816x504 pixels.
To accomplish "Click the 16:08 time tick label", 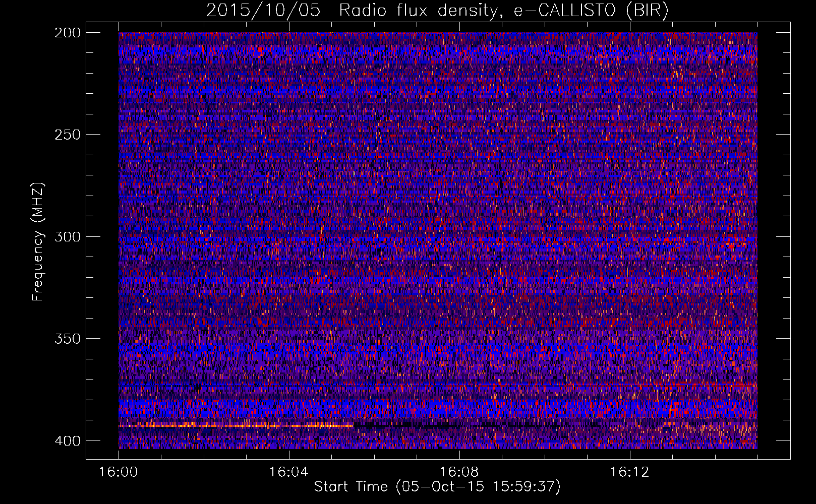I will pyautogui.click(x=459, y=472).
